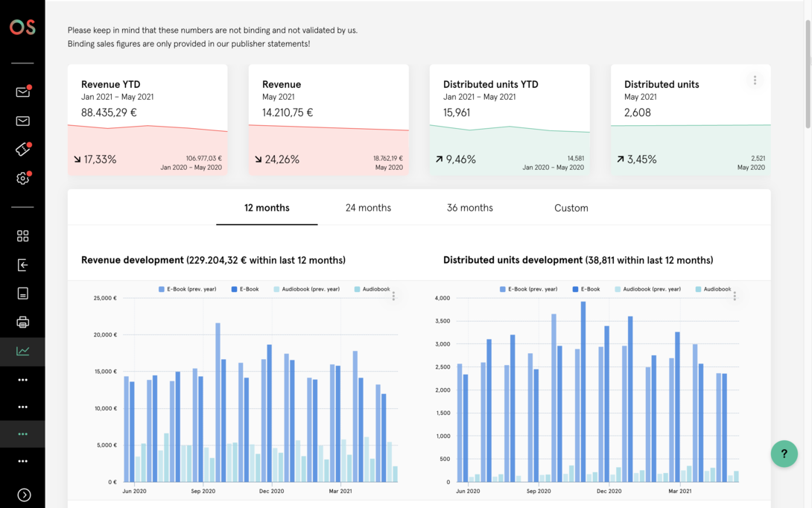Image resolution: width=812 pixels, height=508 pixels.
Task: Toggle Audiobook series in revenue chart legend
Action: point(372,289)
